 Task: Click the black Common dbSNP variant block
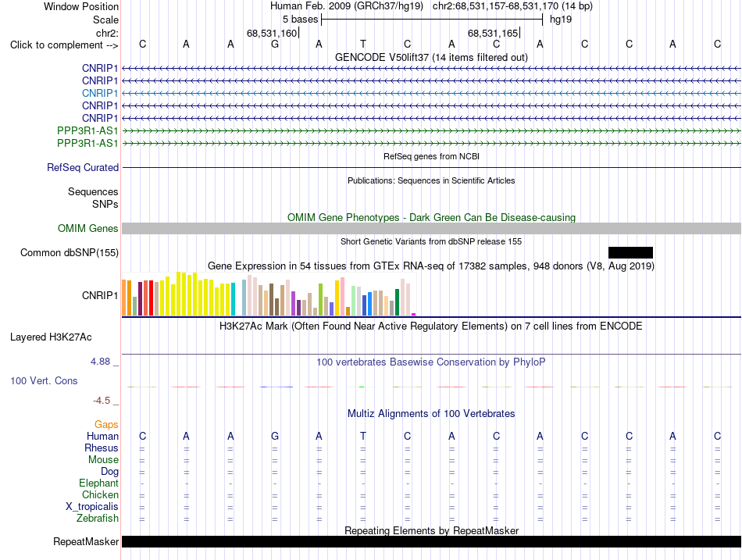point(630,252)
